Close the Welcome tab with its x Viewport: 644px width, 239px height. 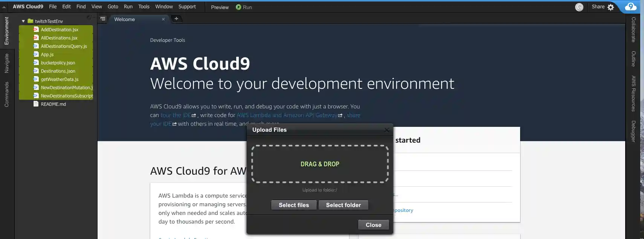click(163, 19)
